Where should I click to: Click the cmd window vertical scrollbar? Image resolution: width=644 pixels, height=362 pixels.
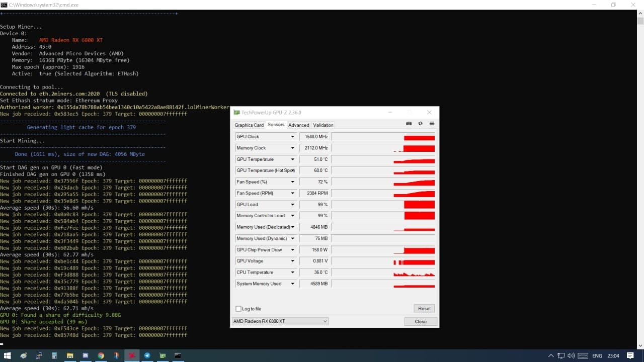(x=640, y=179)
